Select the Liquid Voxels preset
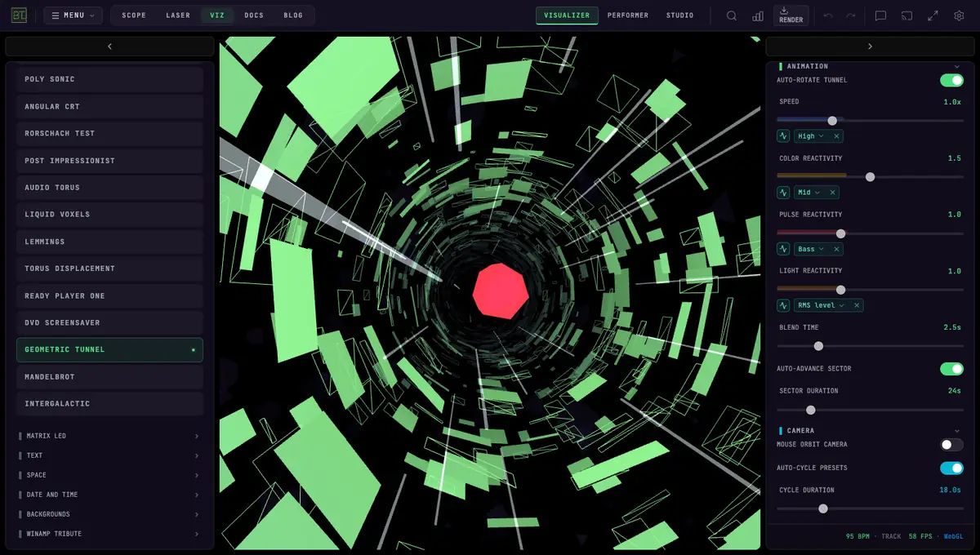This screenshot has width=980, height=555. pyautogui.click(x=109, y=215)
